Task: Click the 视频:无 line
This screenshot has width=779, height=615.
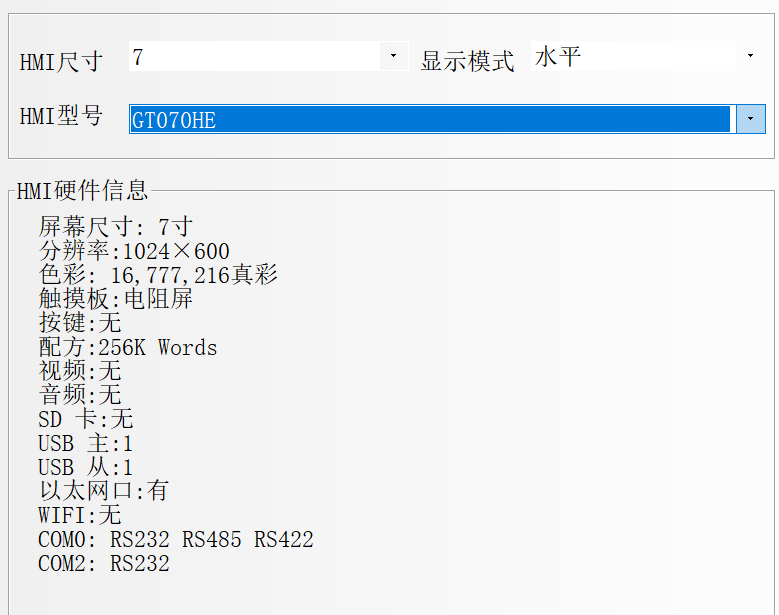Action: (x=80, y=371)
